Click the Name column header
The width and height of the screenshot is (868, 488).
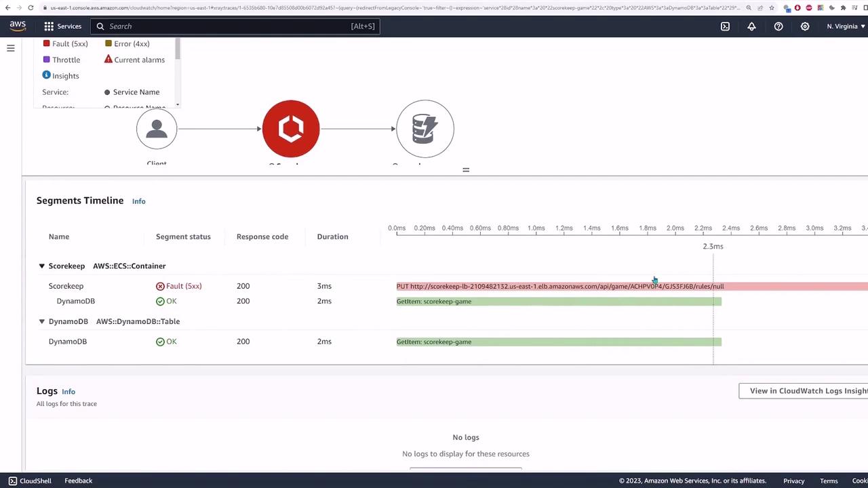59,237
